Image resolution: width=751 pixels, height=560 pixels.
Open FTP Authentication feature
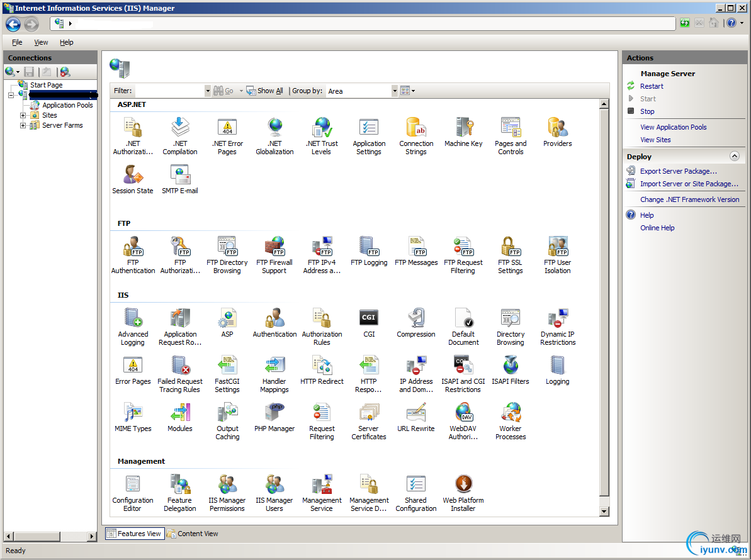[133, 255]
